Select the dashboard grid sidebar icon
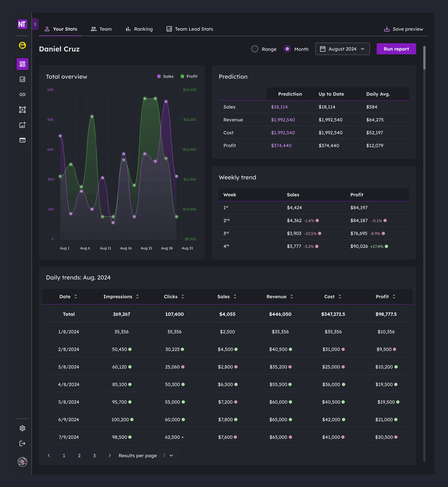 pyautogui.click(x=22, y=64)
